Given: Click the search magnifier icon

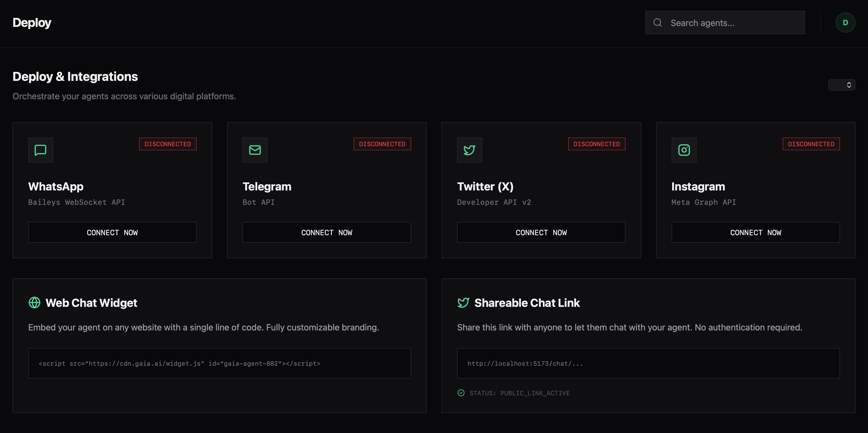Looking at the screenshot, I should click(658, 23).
